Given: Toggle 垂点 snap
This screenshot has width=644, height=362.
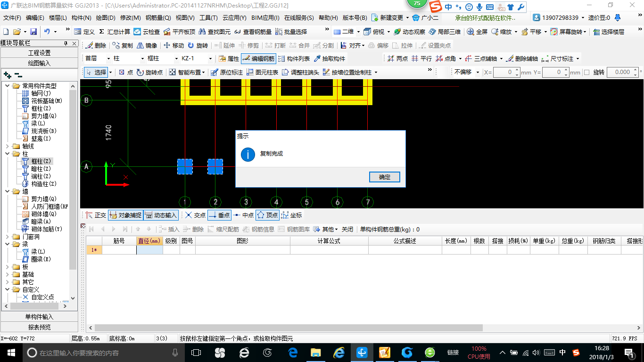Looking at the screenshot, I should 219,215.
